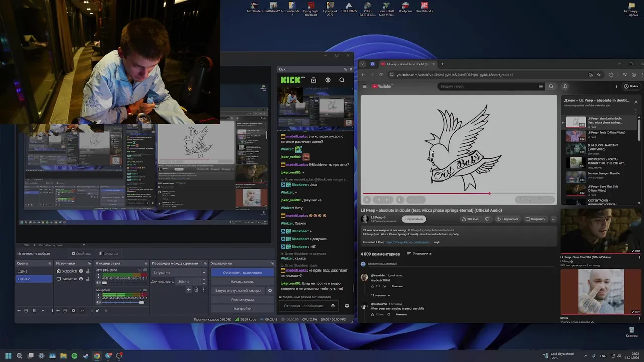
Task: Select Сцена in the scenes list
Action: pyautogui.click(x=34, y=271)
